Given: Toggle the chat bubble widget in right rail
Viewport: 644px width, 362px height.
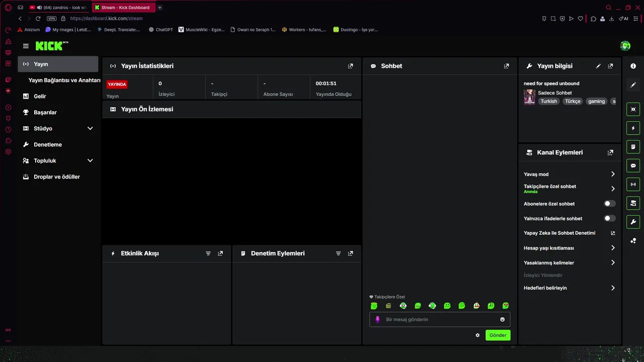Looking at the screenshot, I should 633,165.
